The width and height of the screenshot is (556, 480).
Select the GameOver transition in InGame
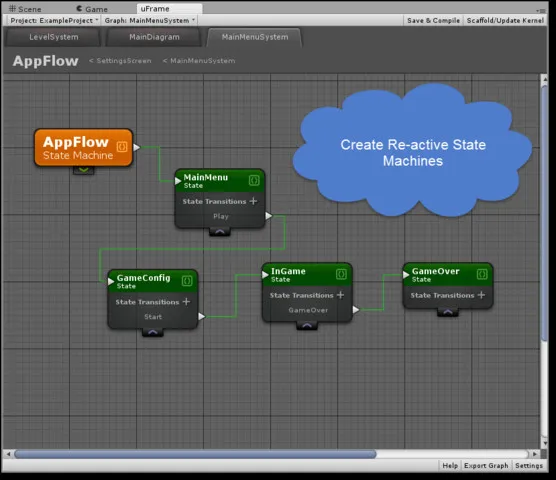click(x=308, y=310)
